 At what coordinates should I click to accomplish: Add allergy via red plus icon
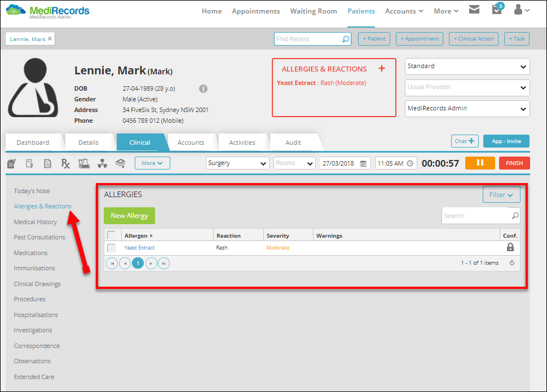point(382,68)
